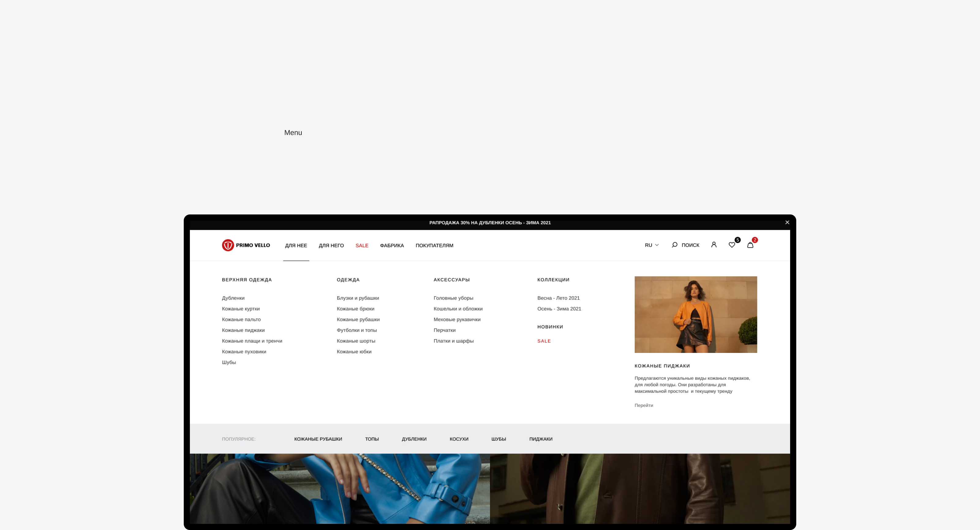Open the Кожаные юбки link
Screen dimensions: 980x530
[354, 352]
